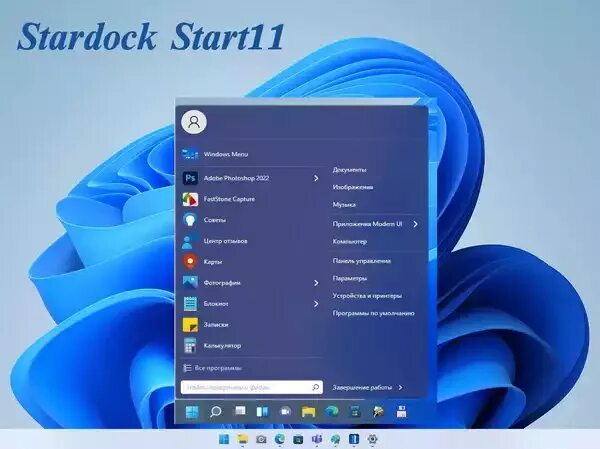Show Все программы list
The height and width of the screenshot is (449, 600).
(x=213, y=368)
